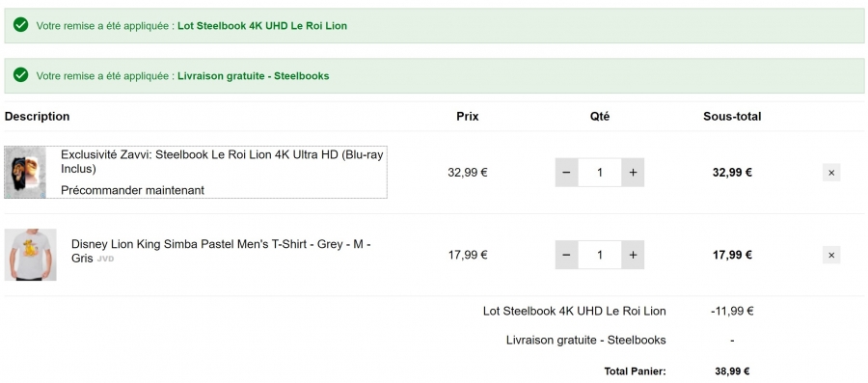The width and height of the screenshot is (868, 383).
Task: Click the Steelbook Le Roi Lion thumbnail
Action: point(25,172)
